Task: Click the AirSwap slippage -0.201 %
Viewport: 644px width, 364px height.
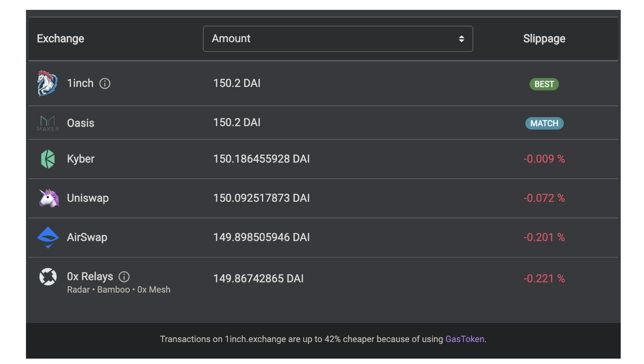Action: coord(544,237)
